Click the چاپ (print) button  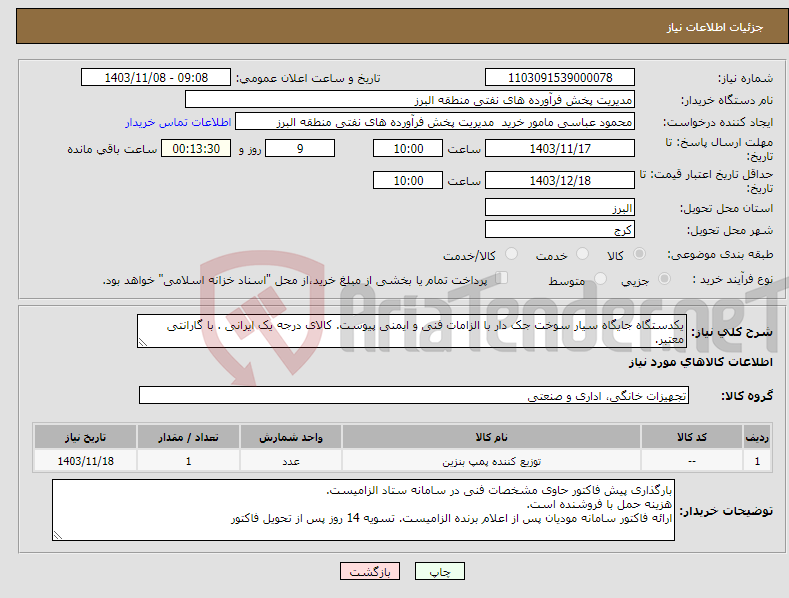439,571
